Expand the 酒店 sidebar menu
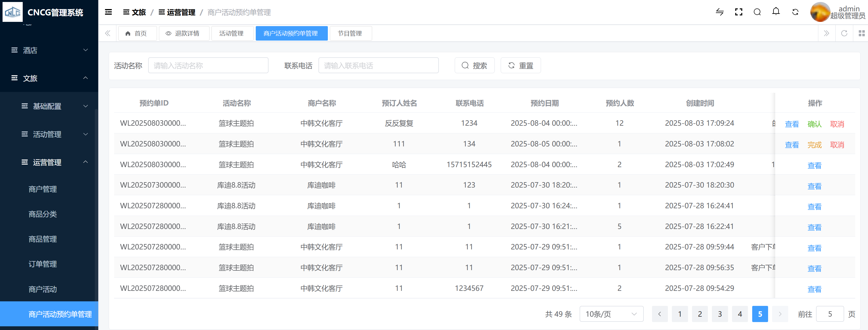The image size is (868, 330). (x=49, y=50)
